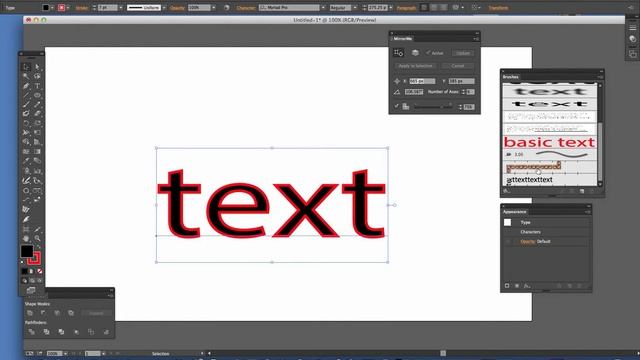
Task: Select the Magic Wand tool
Action: (x=26, y=76)
